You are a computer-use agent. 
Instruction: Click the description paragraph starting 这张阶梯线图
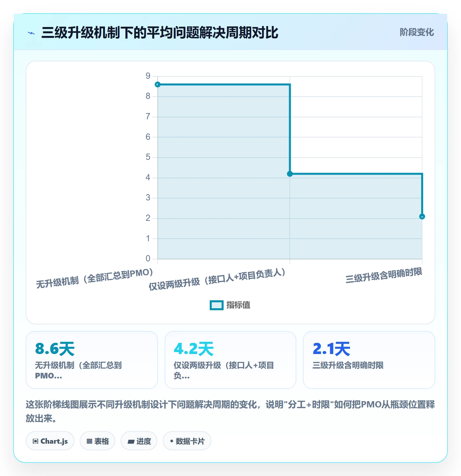230,411
